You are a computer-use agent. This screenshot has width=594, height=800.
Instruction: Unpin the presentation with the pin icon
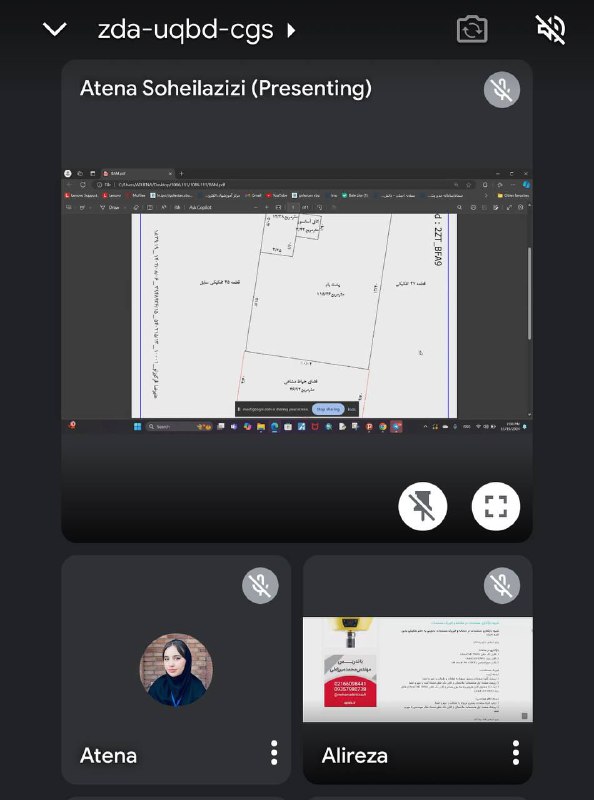point(423,506)
